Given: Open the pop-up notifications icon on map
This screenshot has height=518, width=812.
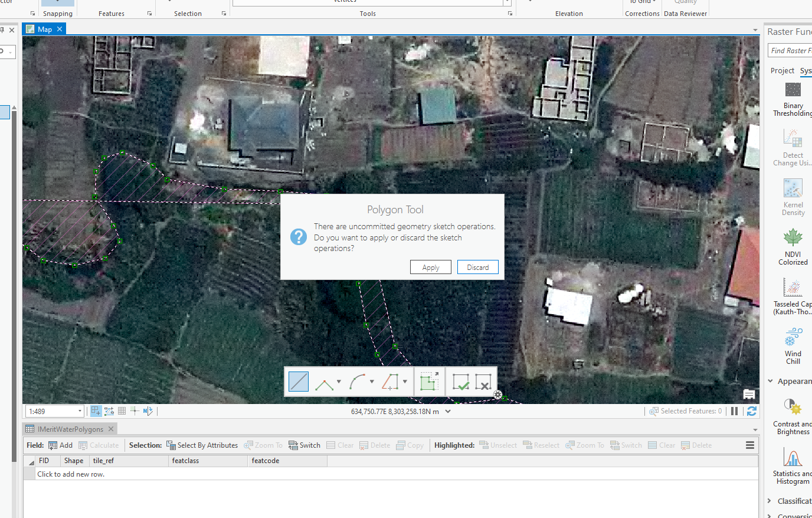Looking at the screenshot, I should pyautogui.click(x=749, y=395).
